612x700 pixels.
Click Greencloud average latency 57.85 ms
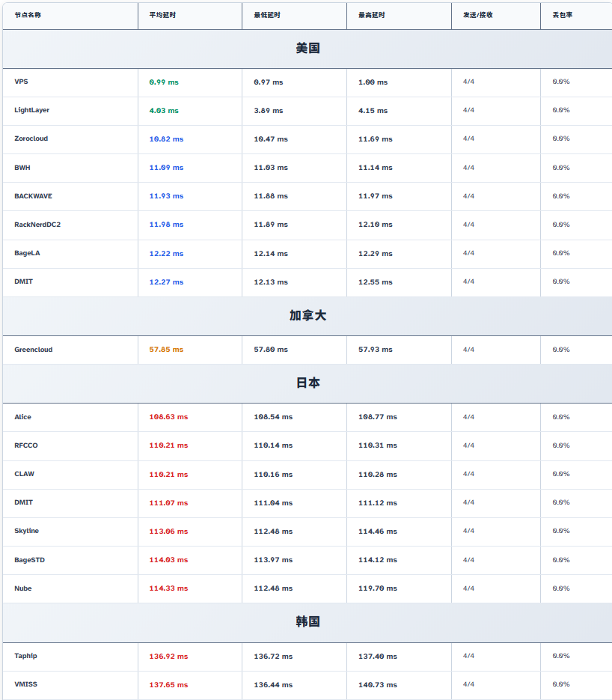pos(166,350)
